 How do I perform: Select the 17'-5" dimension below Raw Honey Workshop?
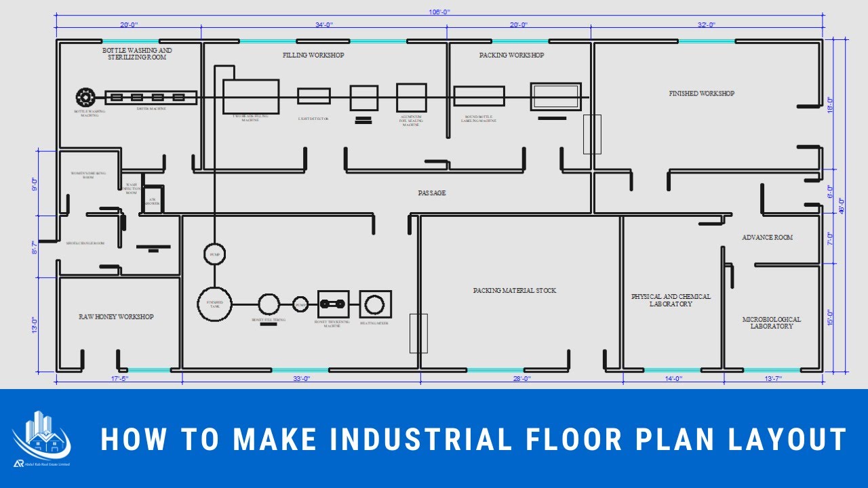[x=119, y=378]
